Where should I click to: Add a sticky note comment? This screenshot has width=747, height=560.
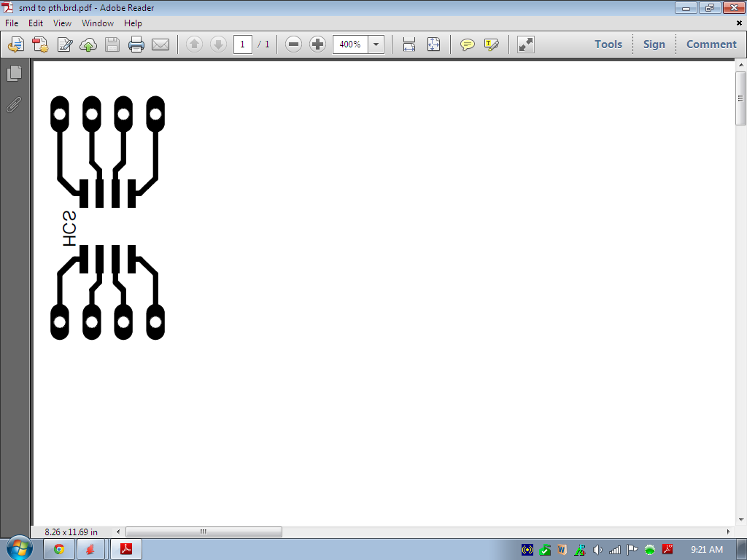[x=468, y=44]
